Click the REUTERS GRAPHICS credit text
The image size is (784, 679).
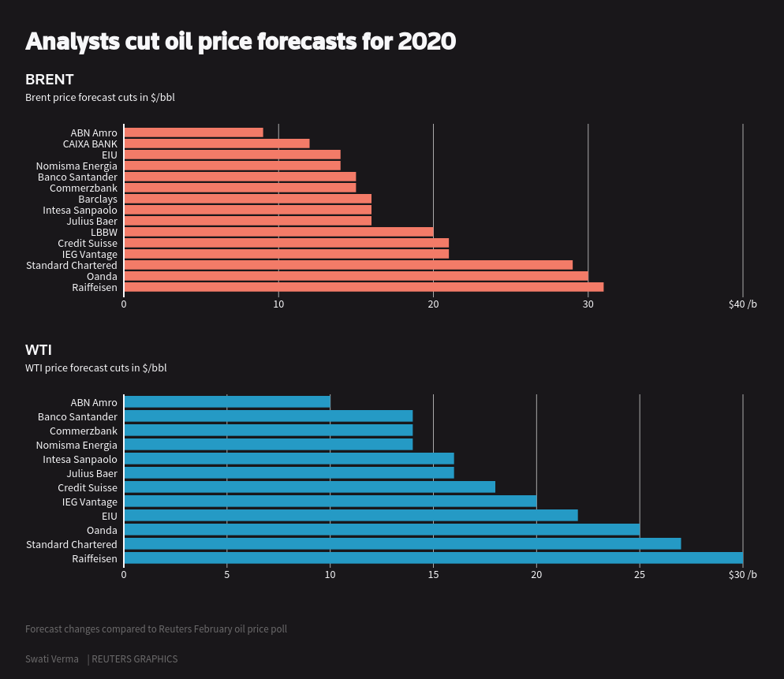pos(134,659)
